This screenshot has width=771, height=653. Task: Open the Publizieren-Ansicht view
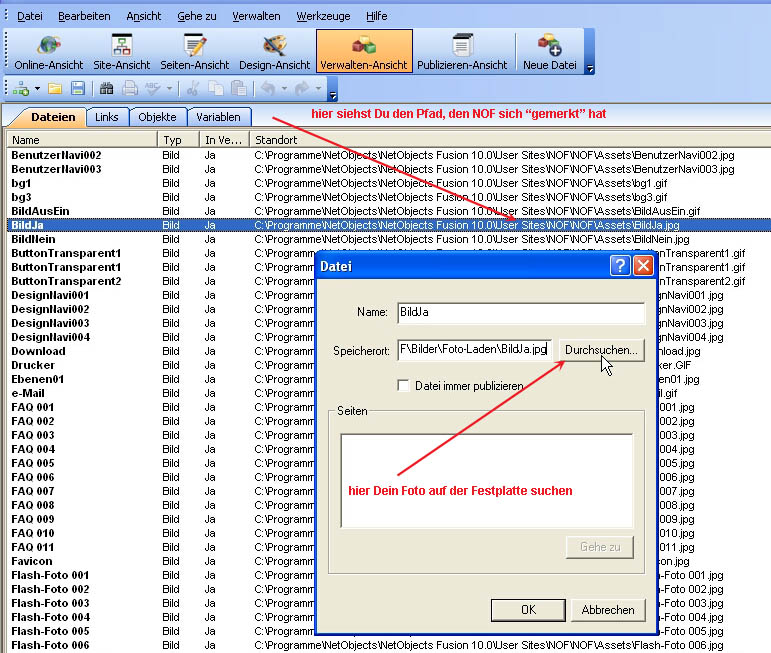462,52
